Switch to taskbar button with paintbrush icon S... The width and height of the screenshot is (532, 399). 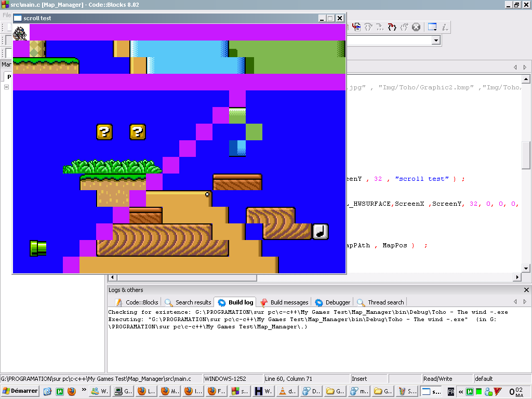point(407,391)
